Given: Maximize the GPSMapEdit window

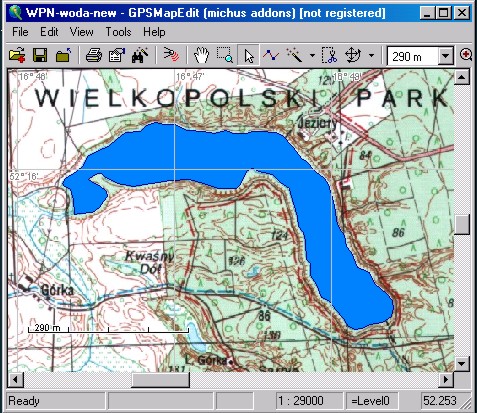Looking at the screenshot, I should pyautogui.click(x=444, y=13).
